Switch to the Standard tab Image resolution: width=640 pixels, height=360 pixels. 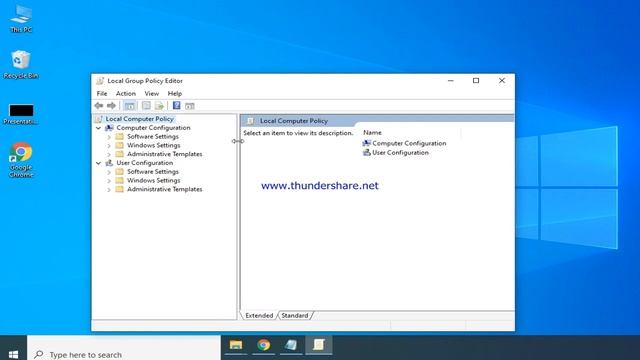(x=295, y=316)
